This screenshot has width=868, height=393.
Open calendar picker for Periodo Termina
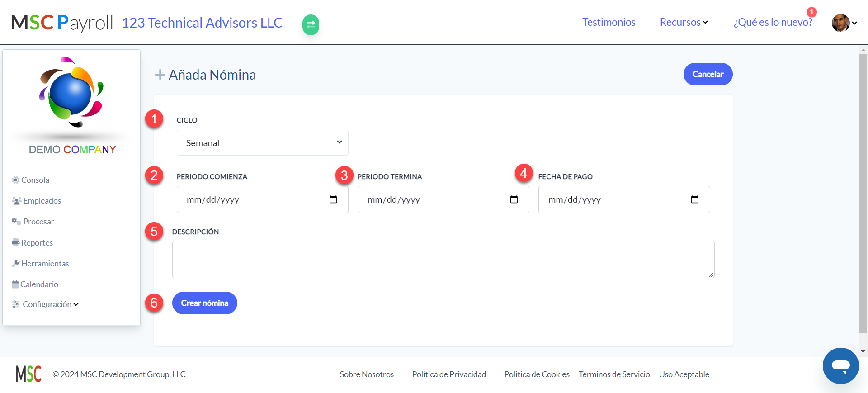pyautogui.click(x=514, y=199)
